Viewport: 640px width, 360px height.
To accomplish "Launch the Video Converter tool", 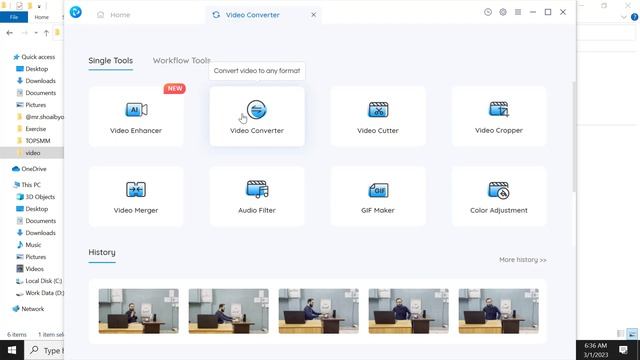I will click(x=257, y=116).
